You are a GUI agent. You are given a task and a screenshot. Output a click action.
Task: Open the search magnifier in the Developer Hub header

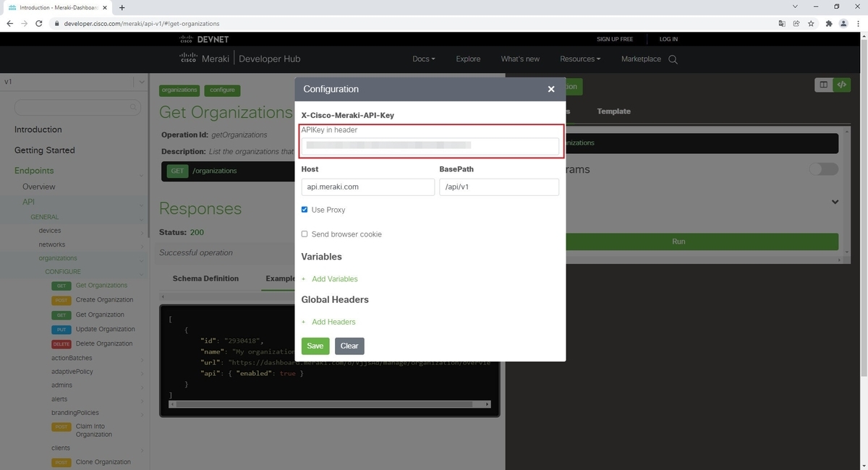coord(673,59)
